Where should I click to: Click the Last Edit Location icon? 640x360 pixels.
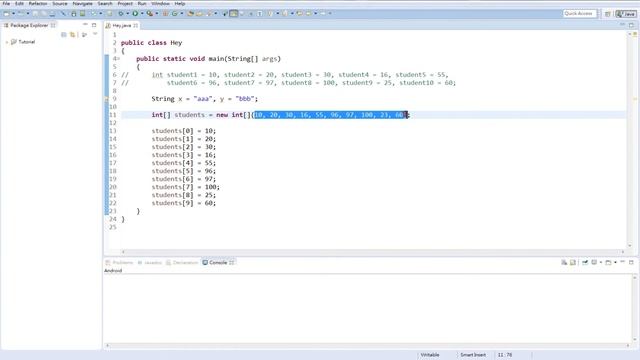pos(299,13)
